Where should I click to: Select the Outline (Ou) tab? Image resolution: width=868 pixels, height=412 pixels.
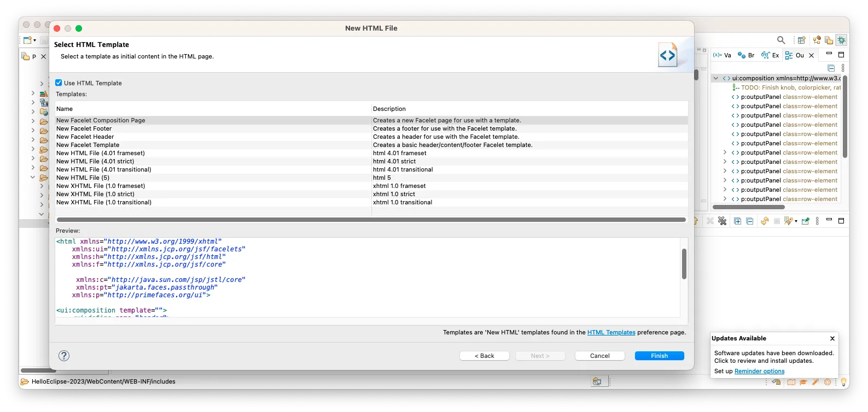(795, 55)
